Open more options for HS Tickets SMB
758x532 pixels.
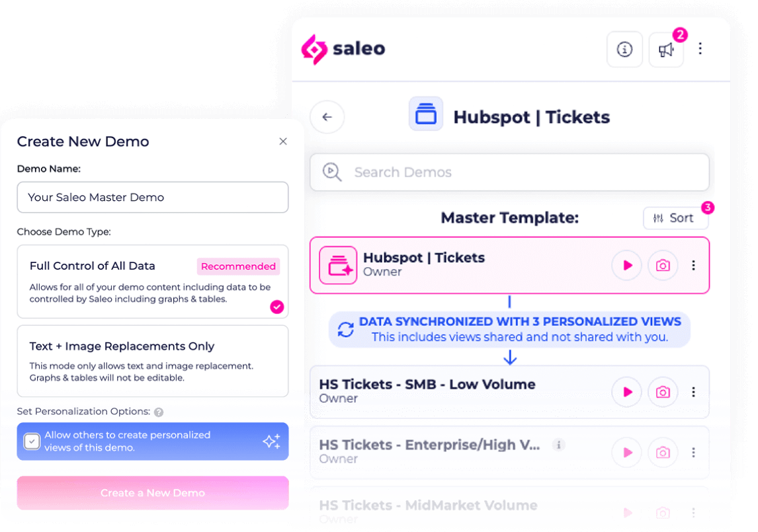[x=693, y=392]
